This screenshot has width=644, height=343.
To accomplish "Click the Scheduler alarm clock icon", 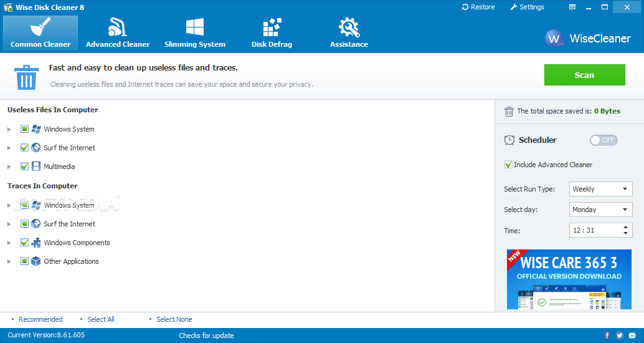I will 509,140.
